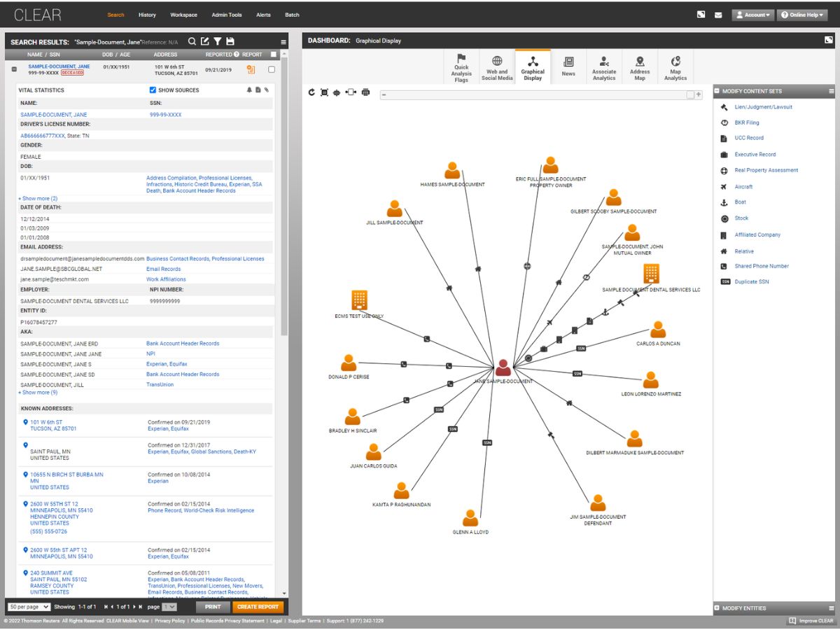Click the print icon in graph toolbar
Image resolution: width=840 pixels, height=630 pixels.
365,92
